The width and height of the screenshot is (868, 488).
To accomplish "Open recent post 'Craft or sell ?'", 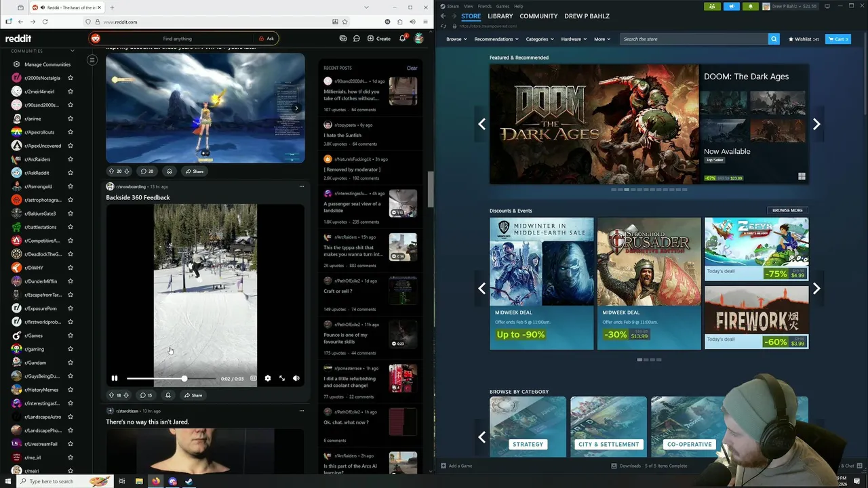I will (338, 291).
